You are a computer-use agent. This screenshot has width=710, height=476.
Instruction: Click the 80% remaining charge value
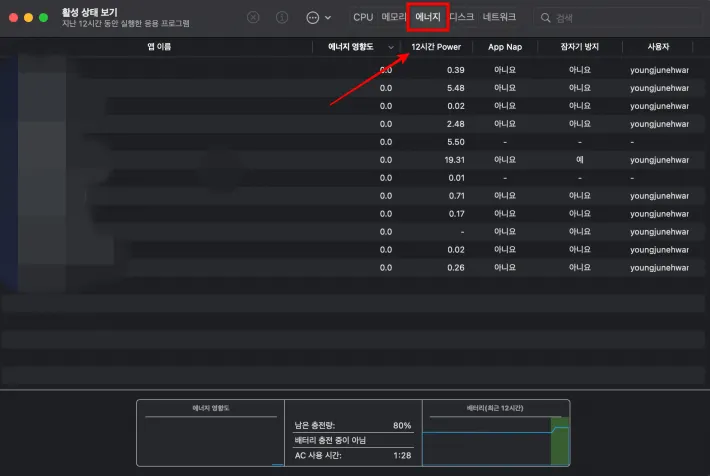402,425
